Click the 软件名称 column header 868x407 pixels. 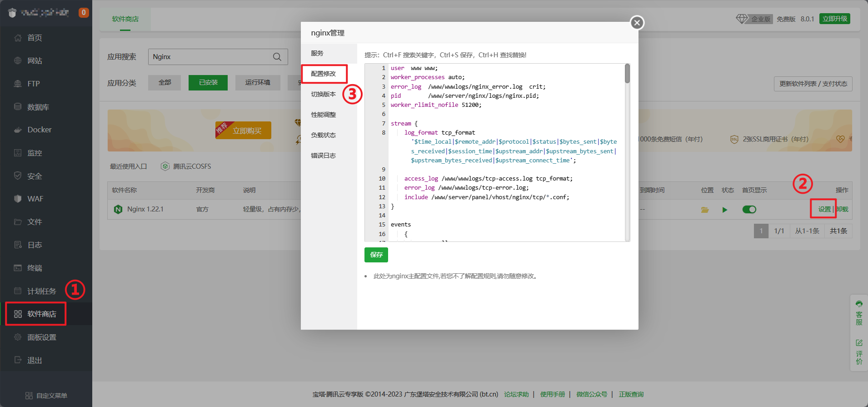(125, 190)
